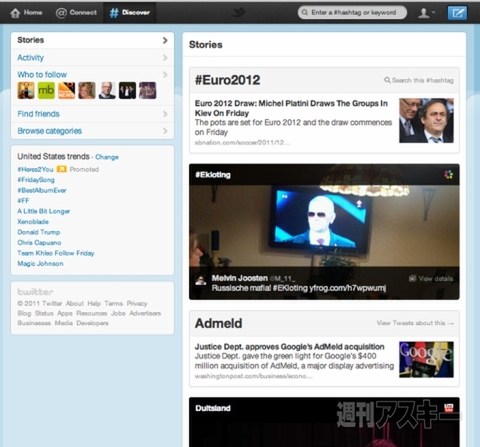Open the #BestAlbumEver trend
The height and width of the screenshot is (447, 480).
click(42, 190)
